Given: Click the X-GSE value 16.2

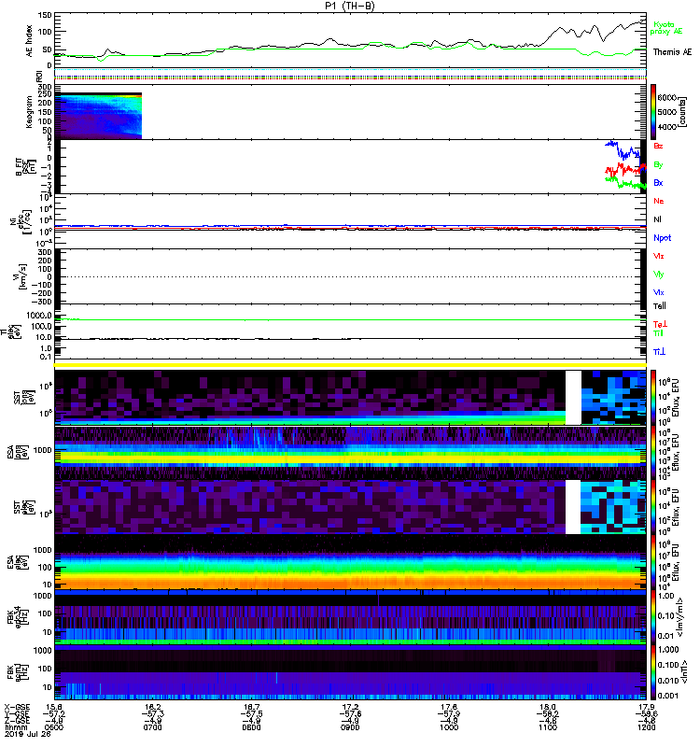Looking at the screenshot, I should point(152,708).
